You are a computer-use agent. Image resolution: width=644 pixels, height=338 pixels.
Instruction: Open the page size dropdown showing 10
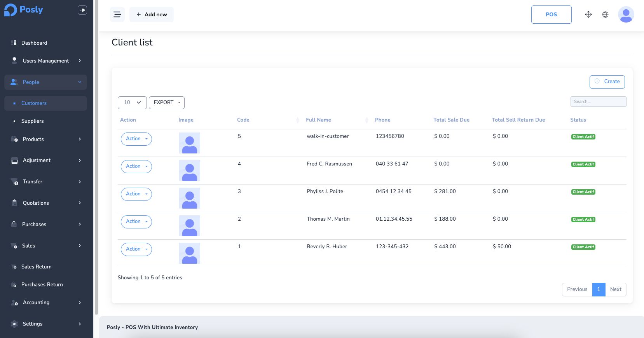pyautogui.click(x=132, y=103)
